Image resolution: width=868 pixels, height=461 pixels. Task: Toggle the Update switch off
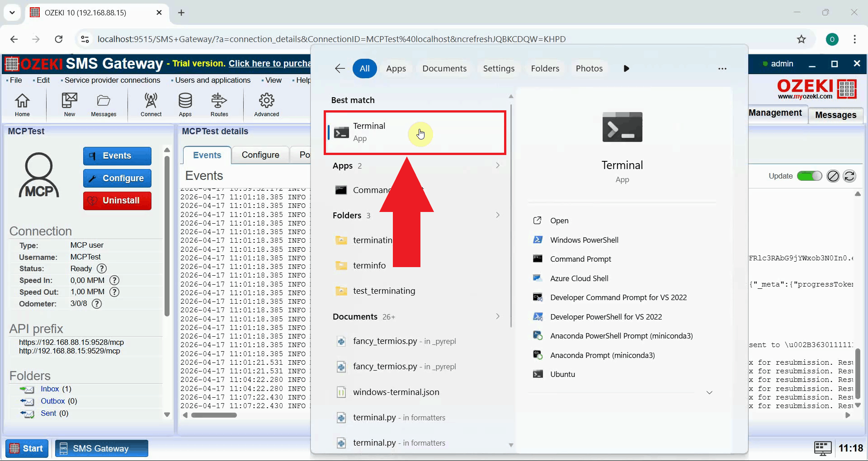click(x=809, y=176)
